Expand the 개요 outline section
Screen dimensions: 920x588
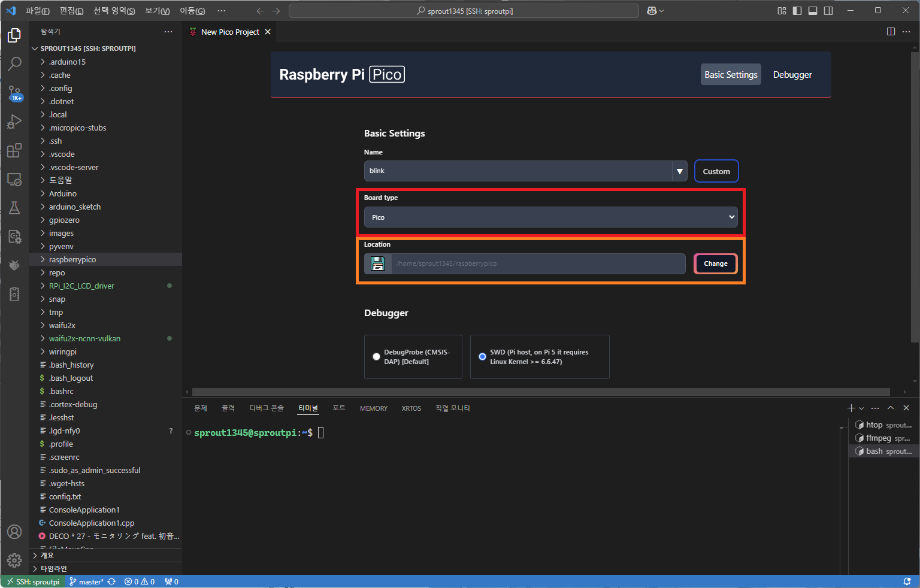pos(105,555)
